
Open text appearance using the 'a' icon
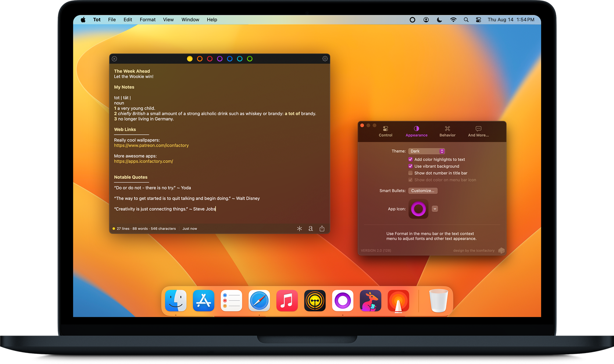click(311, 228)
